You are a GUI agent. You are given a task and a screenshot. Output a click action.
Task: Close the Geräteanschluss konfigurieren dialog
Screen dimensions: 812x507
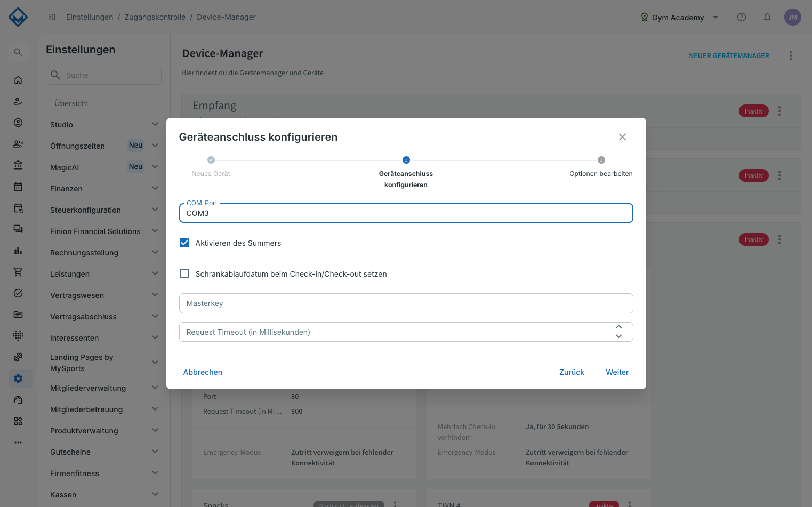coord(622,137)
